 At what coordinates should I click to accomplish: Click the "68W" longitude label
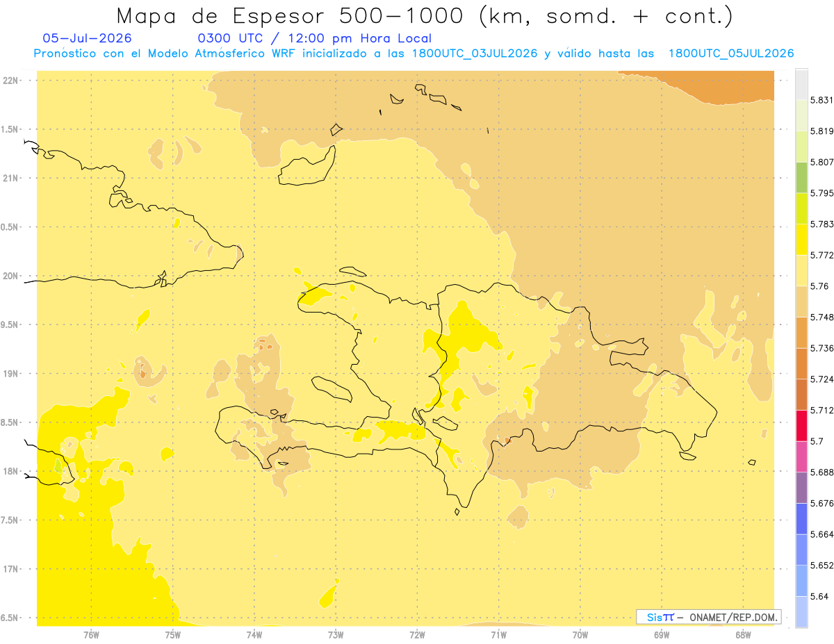(743, 635)
